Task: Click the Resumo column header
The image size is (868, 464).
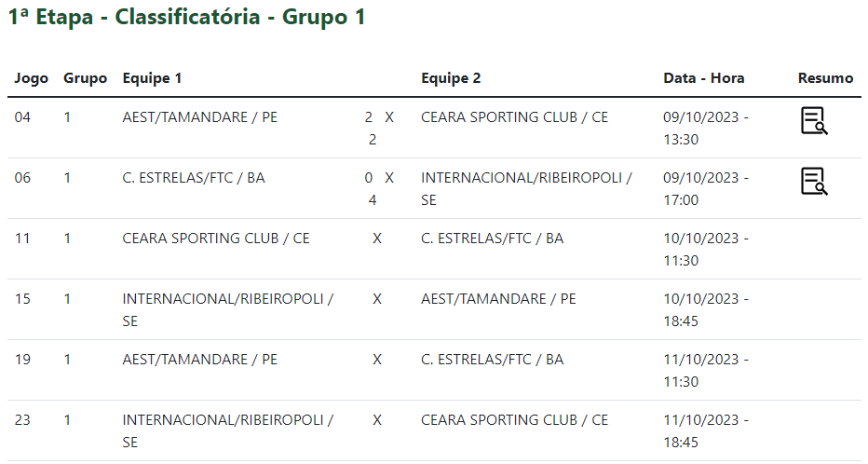Action: (825, 78)
